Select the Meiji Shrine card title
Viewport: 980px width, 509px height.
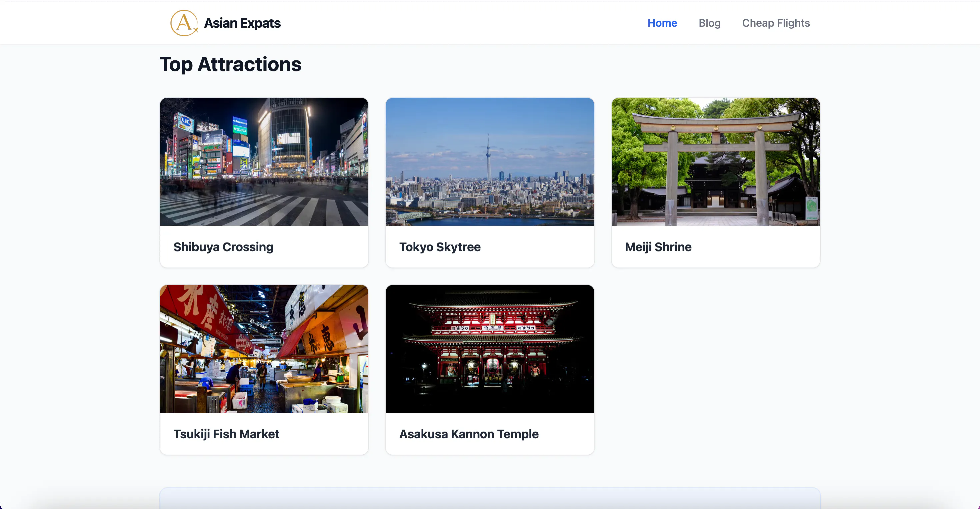tap(658, 247)
